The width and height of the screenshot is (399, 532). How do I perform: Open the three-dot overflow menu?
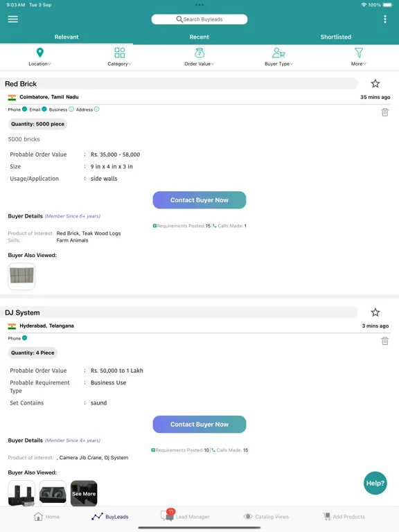(384, 19)
